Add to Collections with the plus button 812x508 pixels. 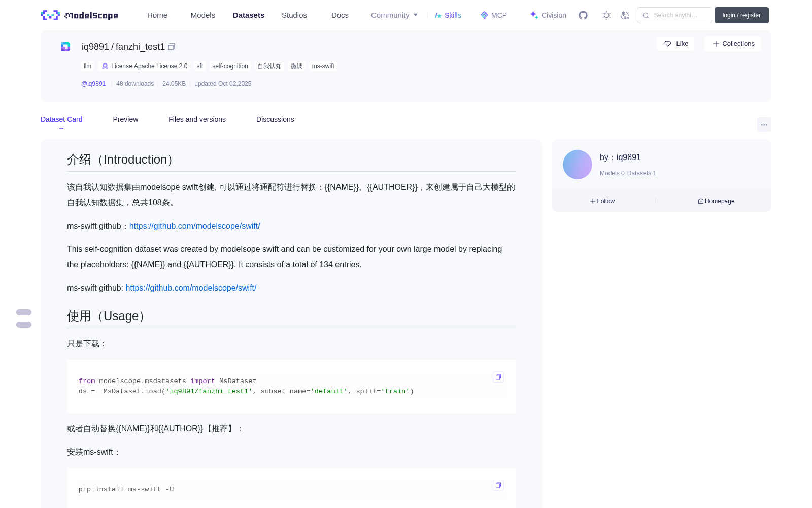tap(733, 44)
